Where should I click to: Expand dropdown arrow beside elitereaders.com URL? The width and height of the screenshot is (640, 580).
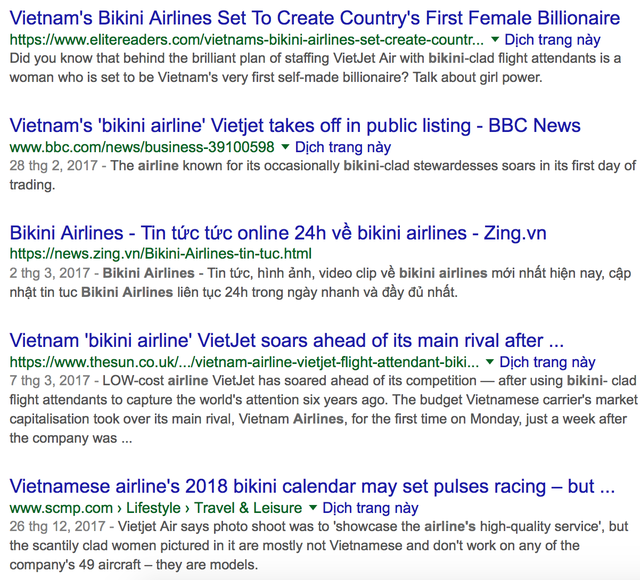pos(497,39)
